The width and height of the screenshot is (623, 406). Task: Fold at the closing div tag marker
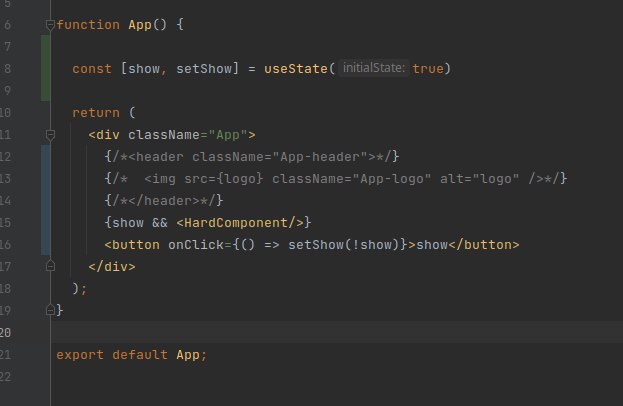click(x=50, y=265)
